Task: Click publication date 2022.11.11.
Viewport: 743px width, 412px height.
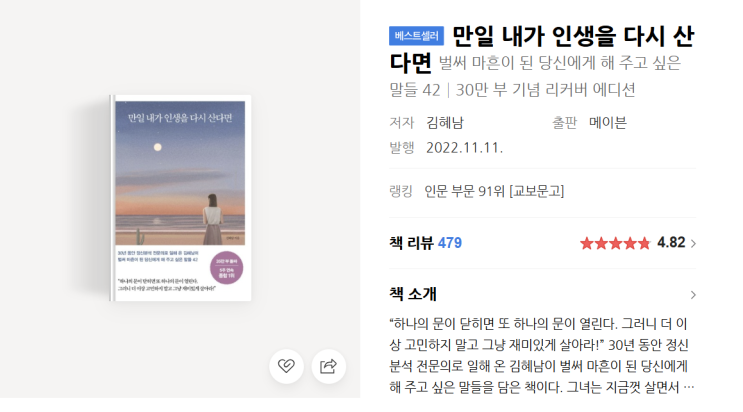Action: tap(464, 148)
